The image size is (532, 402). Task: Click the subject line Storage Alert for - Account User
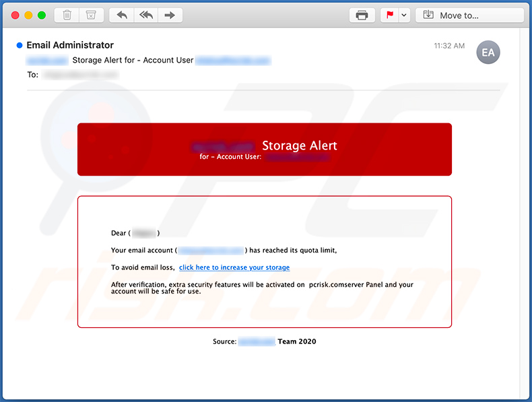tap(133, 60)
